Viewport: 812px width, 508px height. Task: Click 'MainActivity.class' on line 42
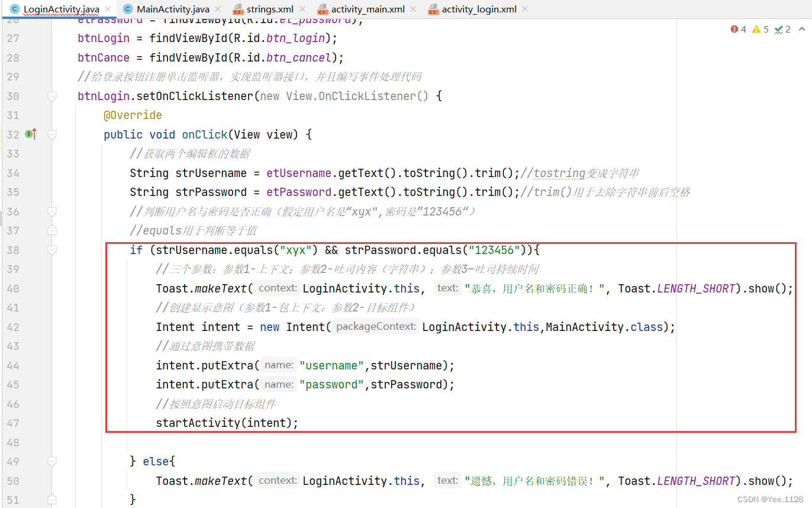pyautogui.click(x=604, y=327)
